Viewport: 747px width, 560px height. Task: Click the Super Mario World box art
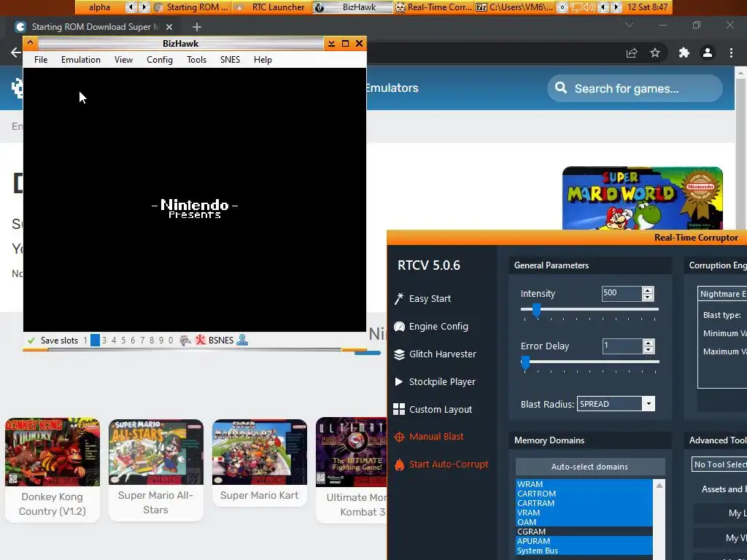(x=642, y=198)
